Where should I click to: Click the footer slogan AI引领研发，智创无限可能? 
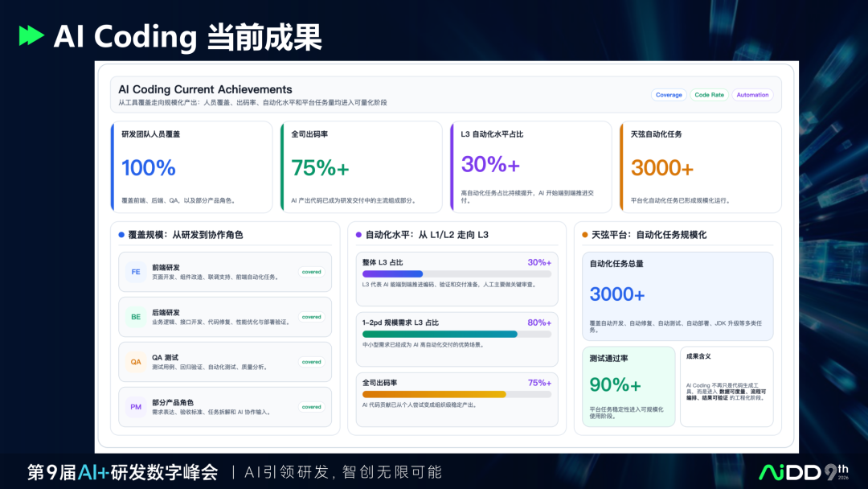tap(343, 472)
